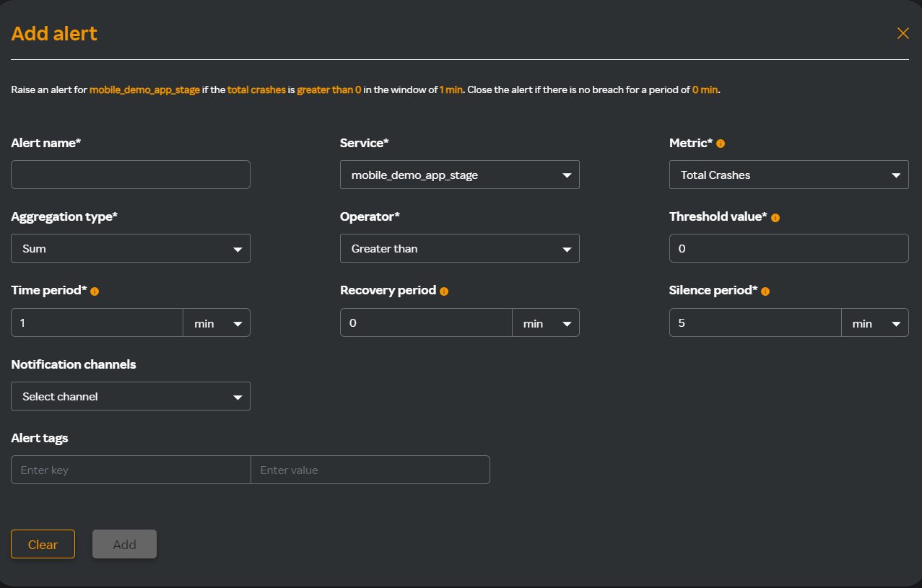Open the Notification channels Select channel dropdown
This screenshot has width=922, height=588.
pos(131,397)
